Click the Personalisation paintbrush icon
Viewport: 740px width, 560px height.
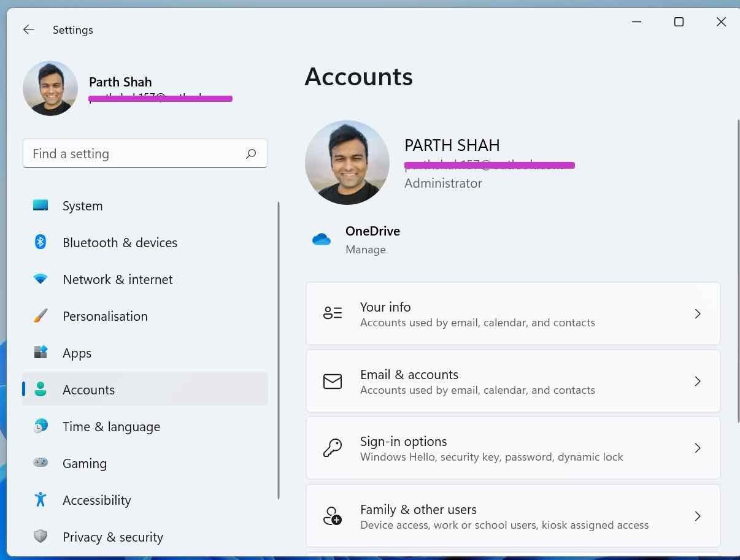pos(40,316)
